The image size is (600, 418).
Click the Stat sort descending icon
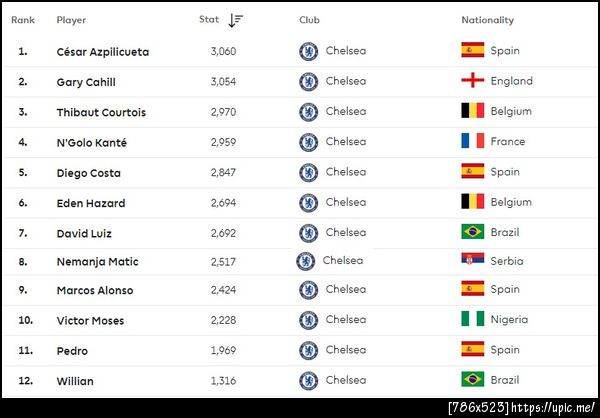[236, 20]
